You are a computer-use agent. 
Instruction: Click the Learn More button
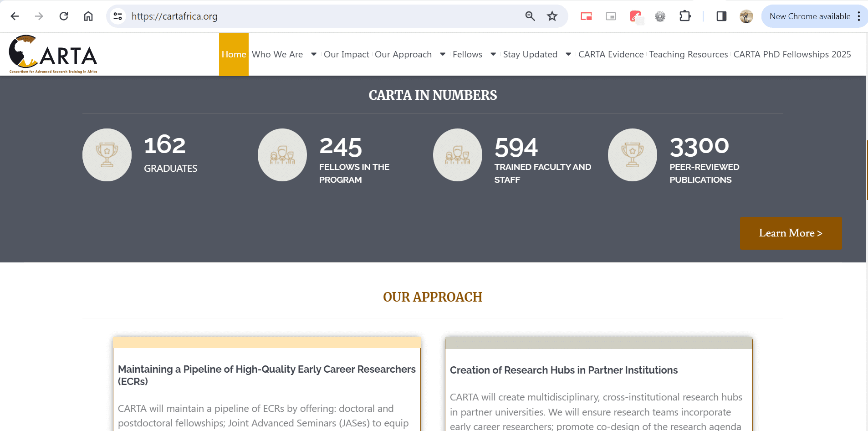791,233
